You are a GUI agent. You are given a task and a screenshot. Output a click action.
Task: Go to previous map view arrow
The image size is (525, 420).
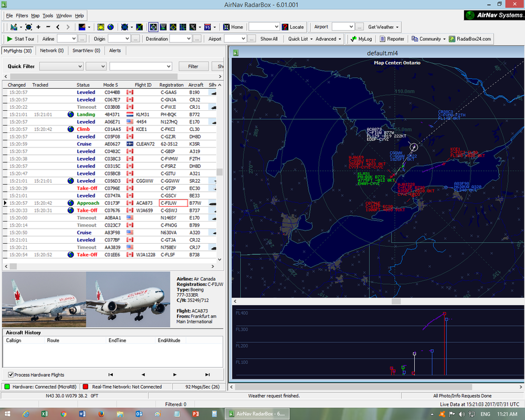coord(58,27)
